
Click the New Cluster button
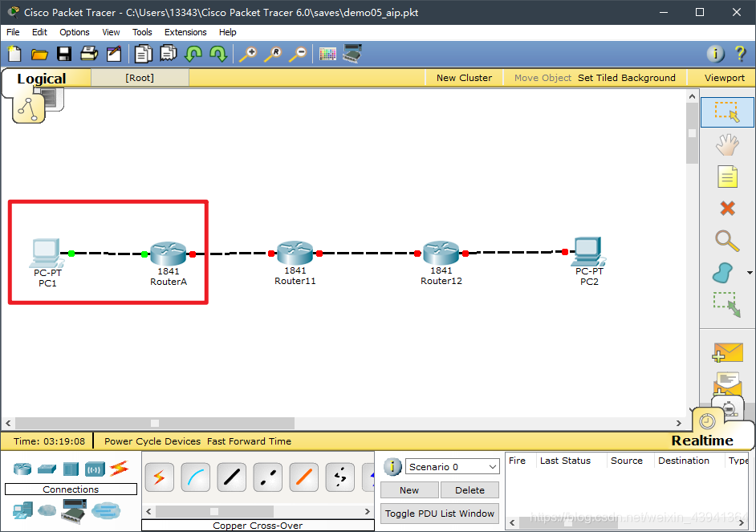tap(465, 78)
